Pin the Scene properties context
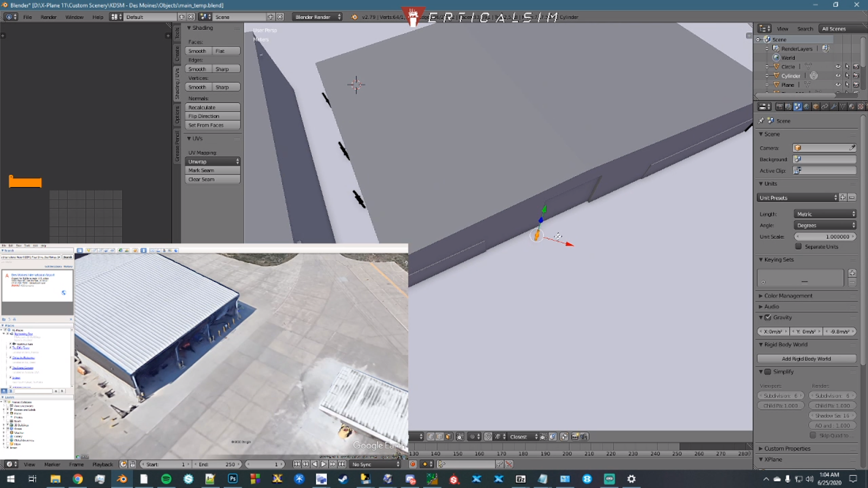Image resolution: width=868 pixels, height=488 pixels. click(x=761, y=120)
